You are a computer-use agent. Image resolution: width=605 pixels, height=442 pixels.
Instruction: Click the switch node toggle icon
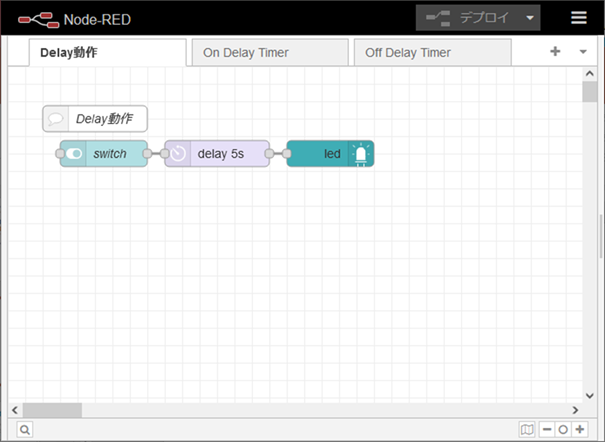73,154
